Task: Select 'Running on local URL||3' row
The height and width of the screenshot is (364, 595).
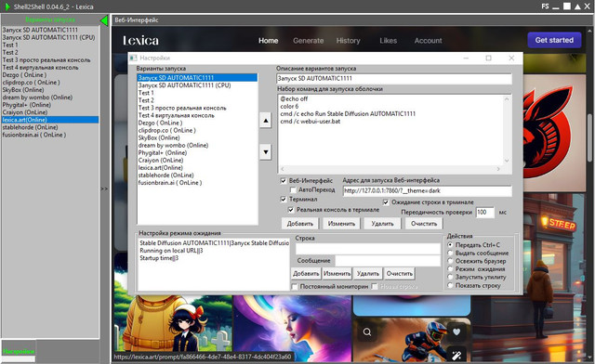Action: (x=214, y=251)
